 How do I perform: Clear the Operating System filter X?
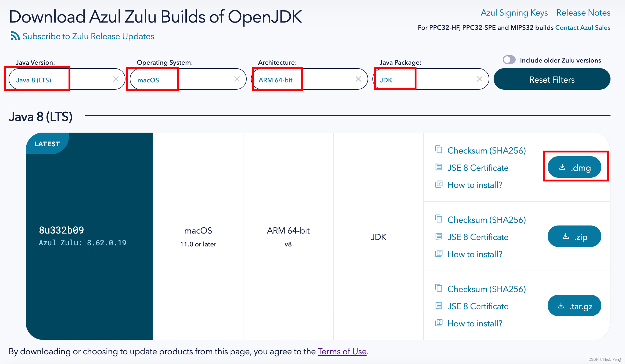(x=237, y=79)
